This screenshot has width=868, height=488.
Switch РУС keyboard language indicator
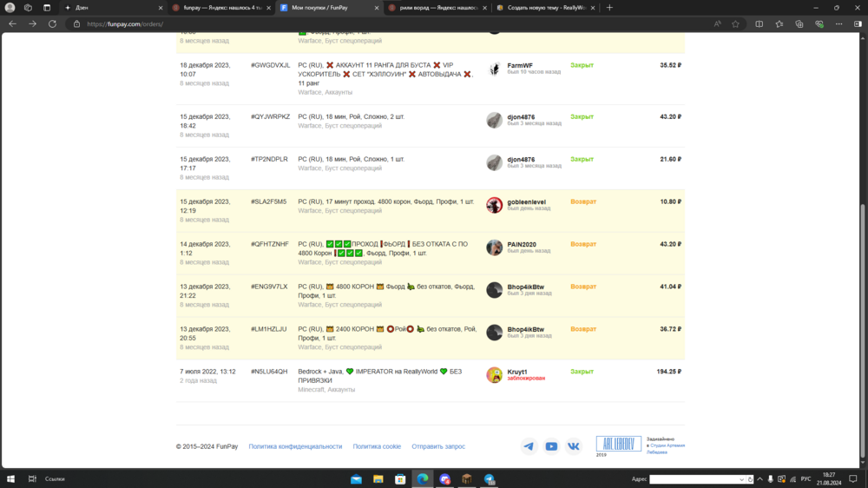[806, 479]
